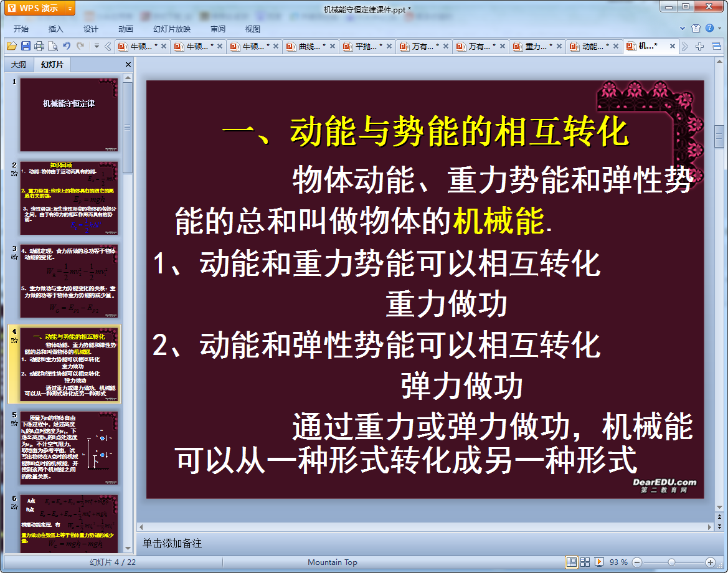
Task: Click the skin shirt icon near help
Action: click(696, 28)
